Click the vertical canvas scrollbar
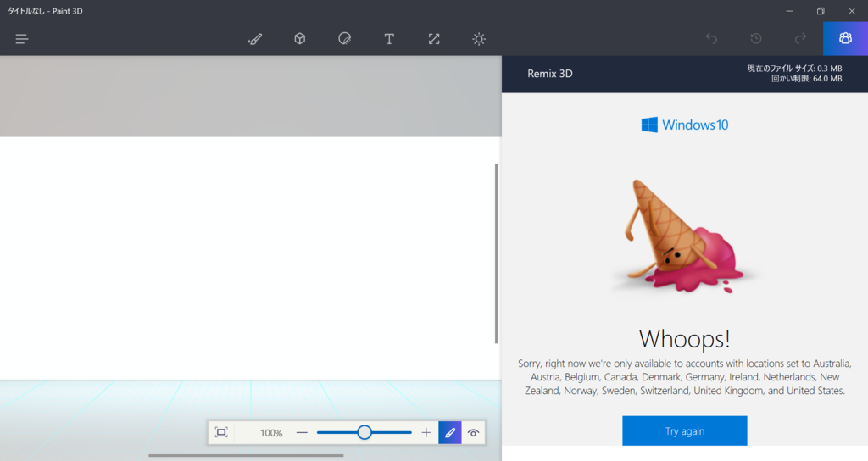The height and width of the screenshot is (461, 868). click(496, 253)
